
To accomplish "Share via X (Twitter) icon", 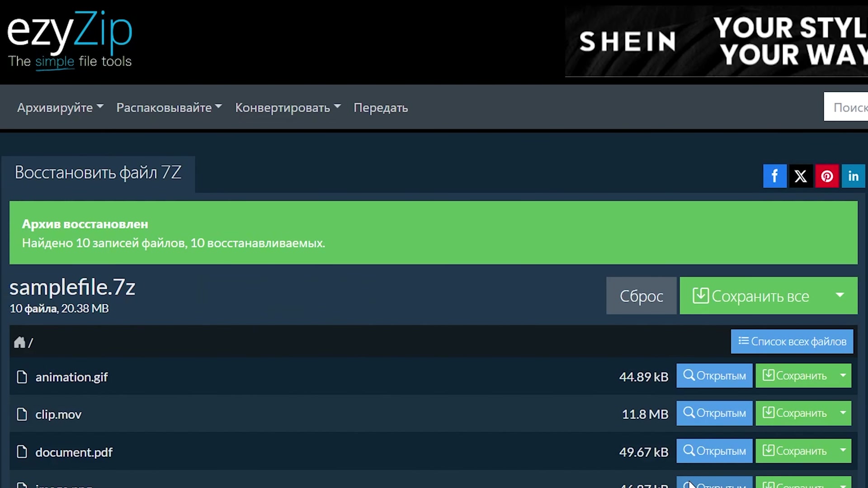I will [801, 176].
